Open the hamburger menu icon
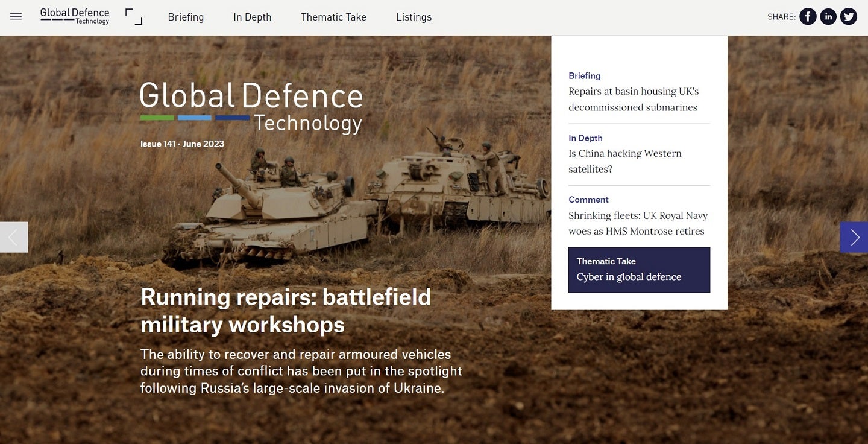This screenshot has width=868, height=444. tap(16, 17)
